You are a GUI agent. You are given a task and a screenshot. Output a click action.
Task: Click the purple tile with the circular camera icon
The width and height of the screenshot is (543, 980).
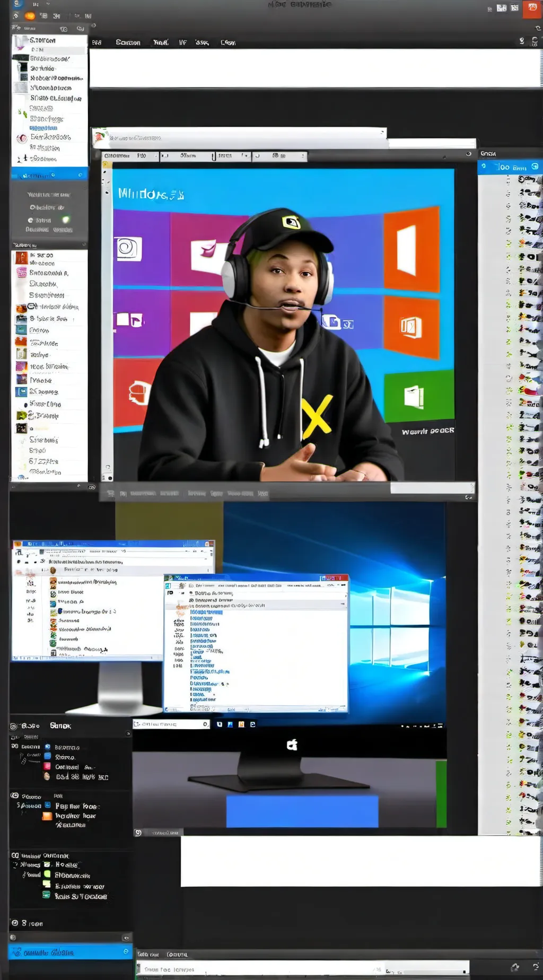coord(141,248)
